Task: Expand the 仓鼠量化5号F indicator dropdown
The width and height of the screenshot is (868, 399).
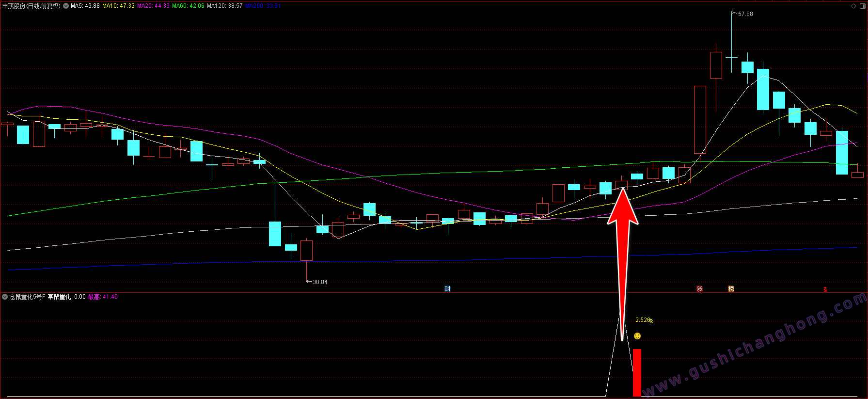Action: click(x=5, y=297)
